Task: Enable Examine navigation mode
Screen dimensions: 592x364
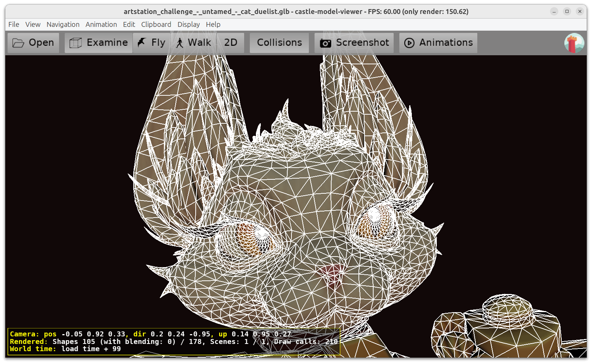Action: pos(98,42)
